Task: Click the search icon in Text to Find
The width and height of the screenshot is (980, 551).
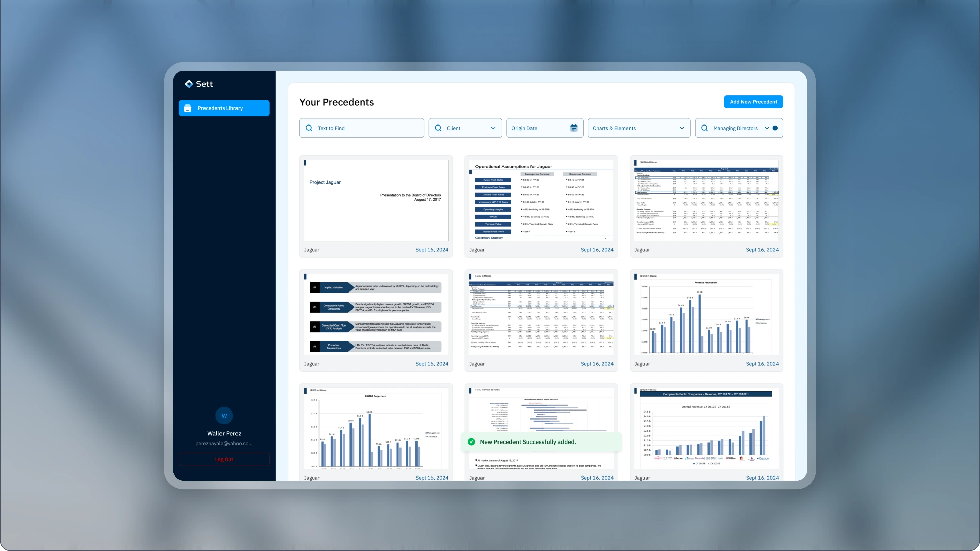Action: pyautogui.click(x=309, y=128)
